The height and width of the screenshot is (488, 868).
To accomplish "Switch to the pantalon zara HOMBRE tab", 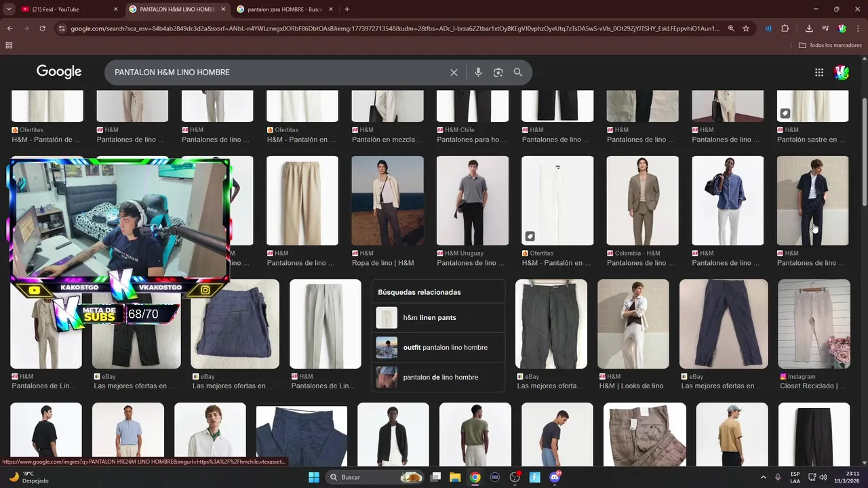I will [285, 9].
